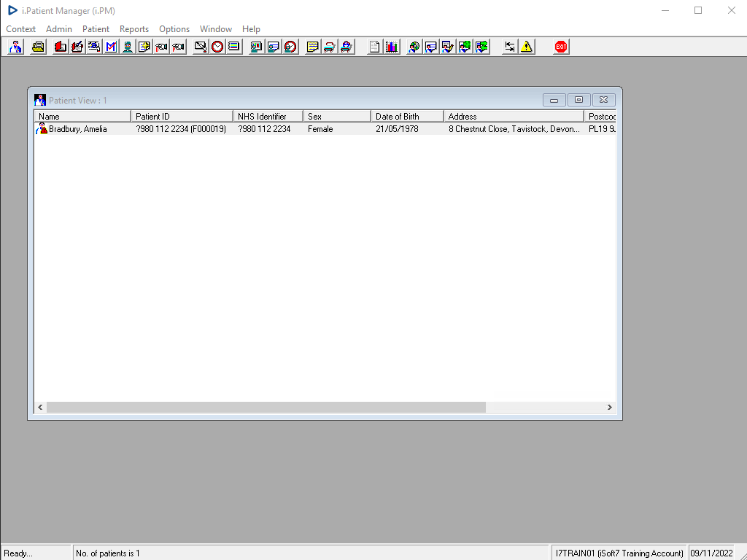Viewport: 747px width, 560px height.
Task: Click the blank document toolbar icon
Action: pyautogui.click(x=374, y=47)
